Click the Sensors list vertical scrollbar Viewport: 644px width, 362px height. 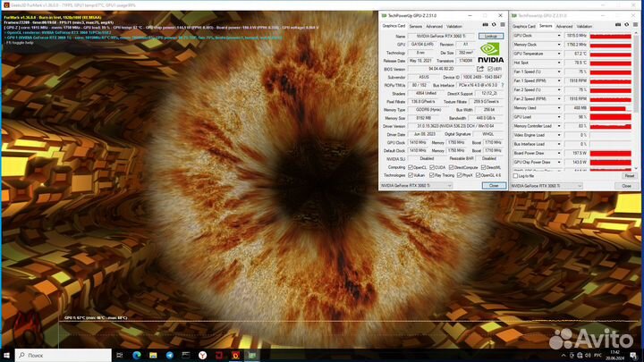pyautogui.click(x=636, y=100)
